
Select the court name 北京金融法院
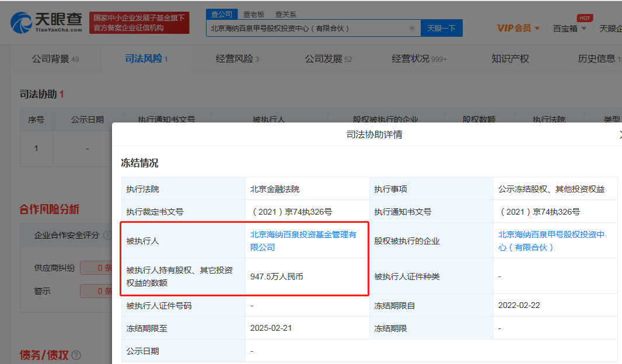[x=275, y=189]
